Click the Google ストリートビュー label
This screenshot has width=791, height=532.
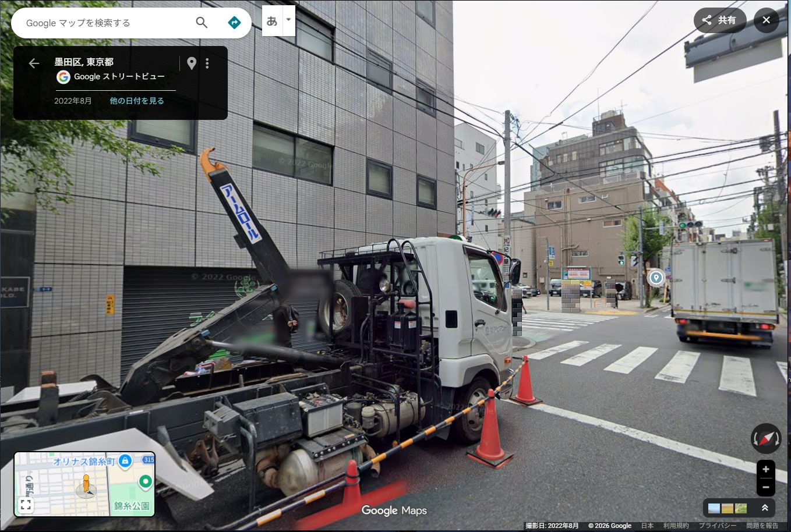(119, 76)
